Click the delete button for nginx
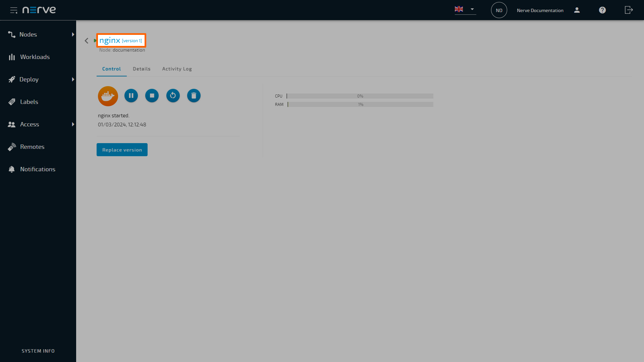 pyautogui.click(x=193, y=96)
